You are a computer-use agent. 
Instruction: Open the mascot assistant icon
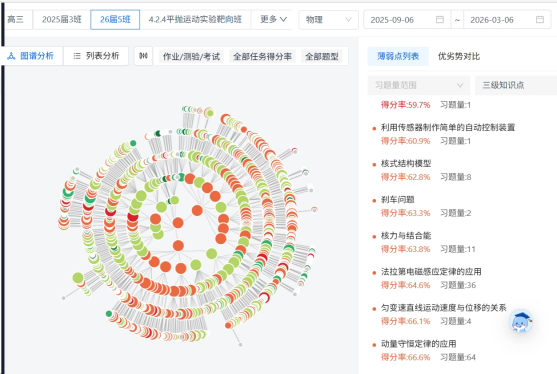(521, 321)
